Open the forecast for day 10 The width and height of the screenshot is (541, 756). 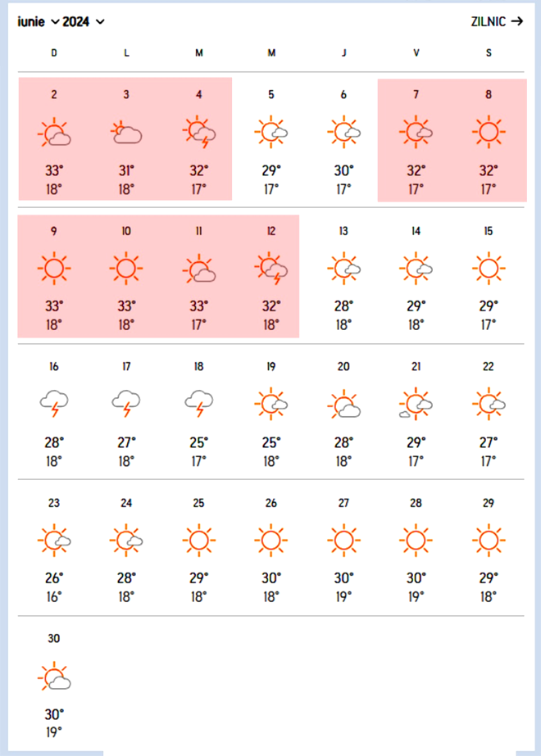(x=126, y=277)
